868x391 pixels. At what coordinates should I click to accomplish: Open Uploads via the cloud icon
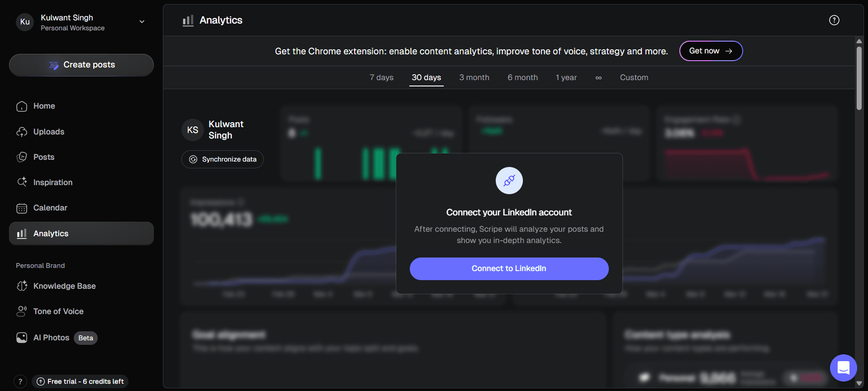(x=22, y=132)
